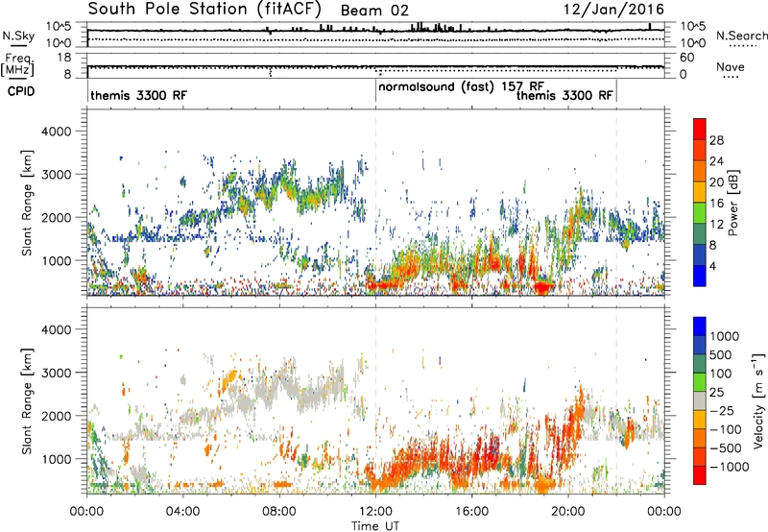
Task: Click the '4' tick on Power colorbar
Action: point(712,266)
